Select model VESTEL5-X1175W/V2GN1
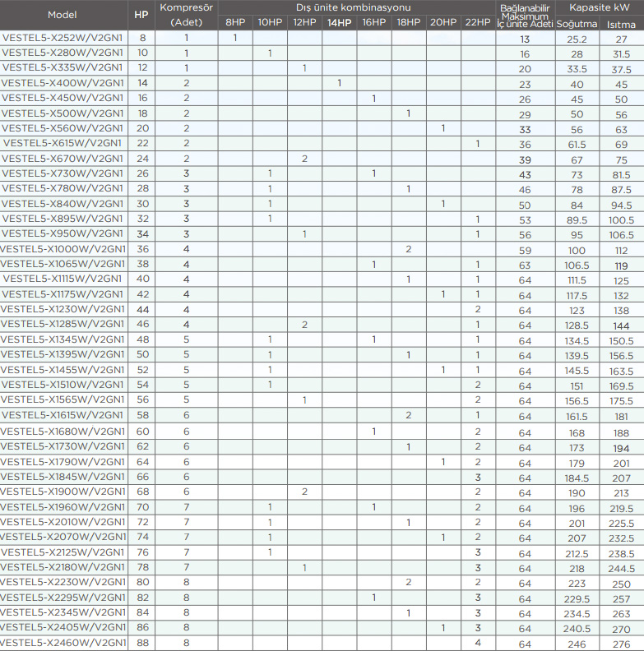Screen dimensions: 644x651 [x=63, y=294]
